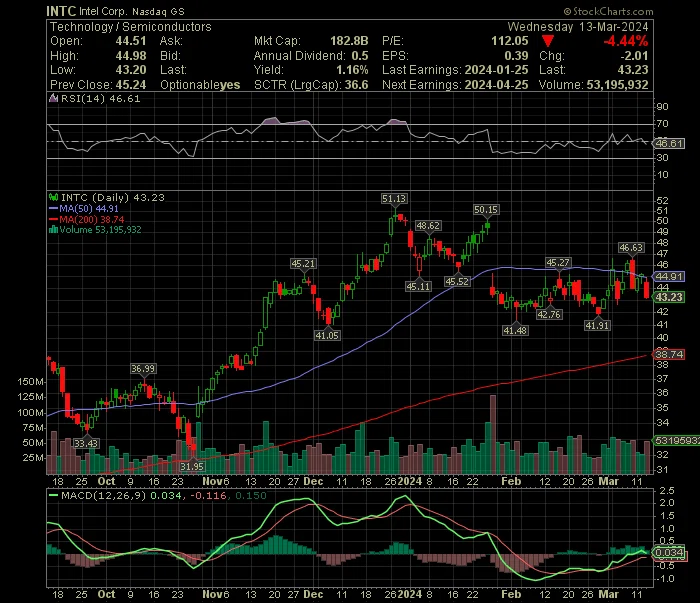Click the 38.74 MA(200) axis tag
This screenshot has height=603, width=700.
668,355
